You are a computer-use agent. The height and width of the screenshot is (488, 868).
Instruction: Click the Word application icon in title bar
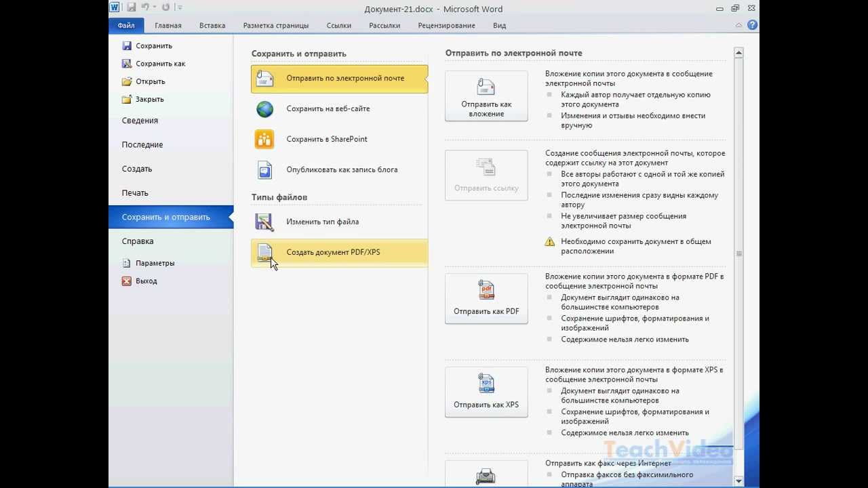[x=115, y=7]
